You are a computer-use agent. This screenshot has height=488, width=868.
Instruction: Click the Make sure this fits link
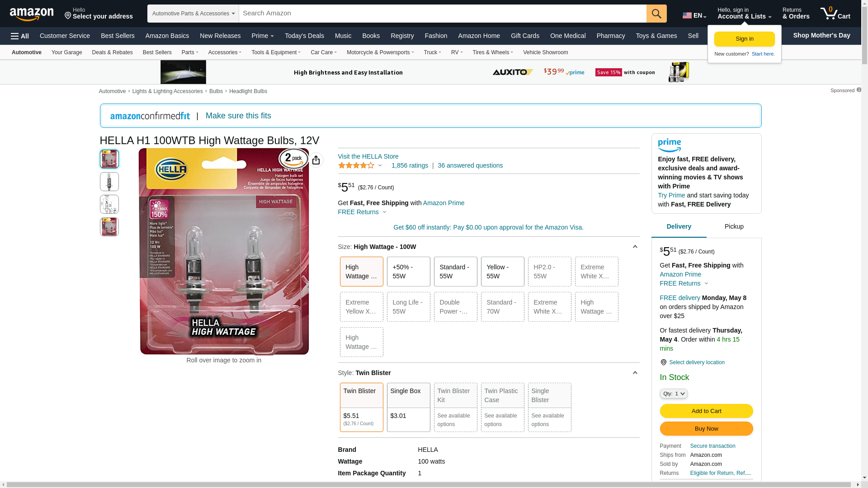[238, 116]
